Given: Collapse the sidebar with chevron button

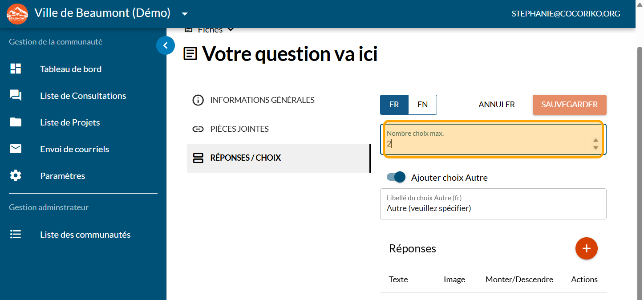Looking at the screenshot, I should [x=166, y=45].
